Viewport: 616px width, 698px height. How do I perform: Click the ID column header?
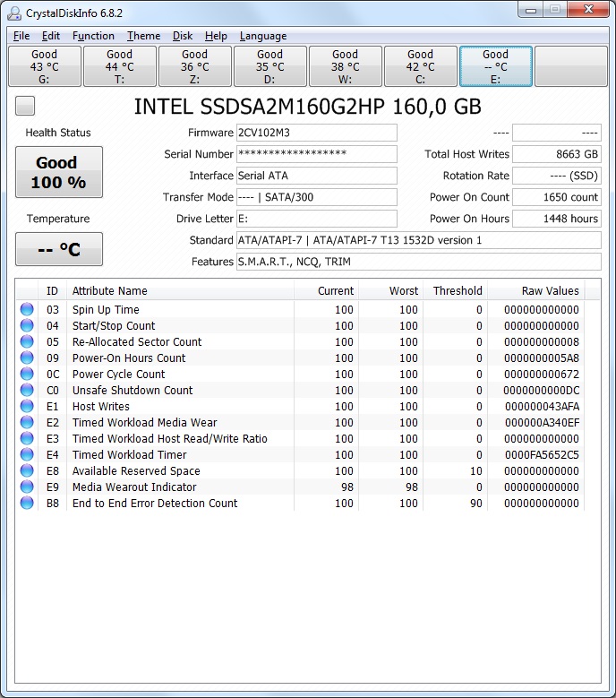52,290
